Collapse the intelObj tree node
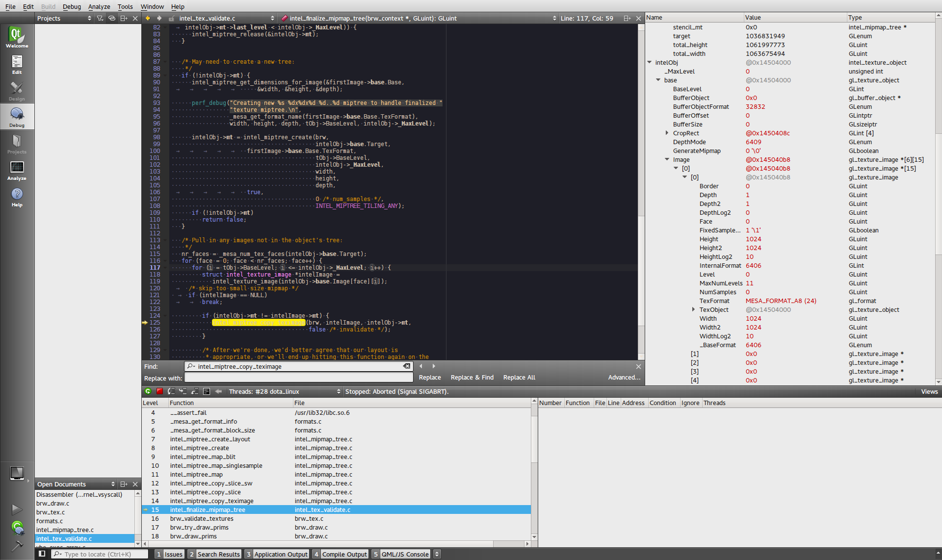Image resolution: width=942 pixels, height=560 pixels. 649,62
